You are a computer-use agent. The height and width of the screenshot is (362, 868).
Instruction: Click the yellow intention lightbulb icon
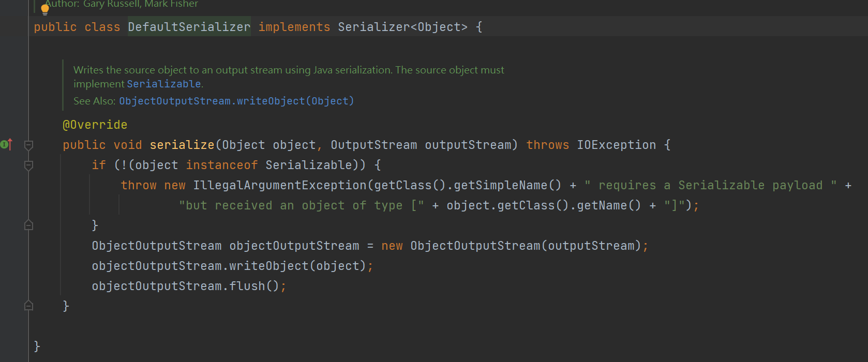[45, 9]
